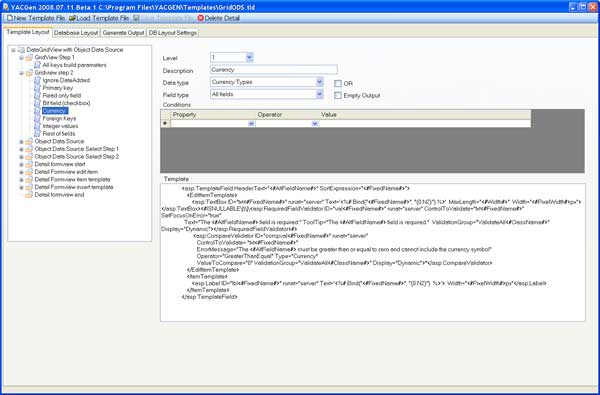The width and height of the screenshot is (600, 395).
Task: Expand Object Data Source Select Step 1
Action: (x=21, y=149)
